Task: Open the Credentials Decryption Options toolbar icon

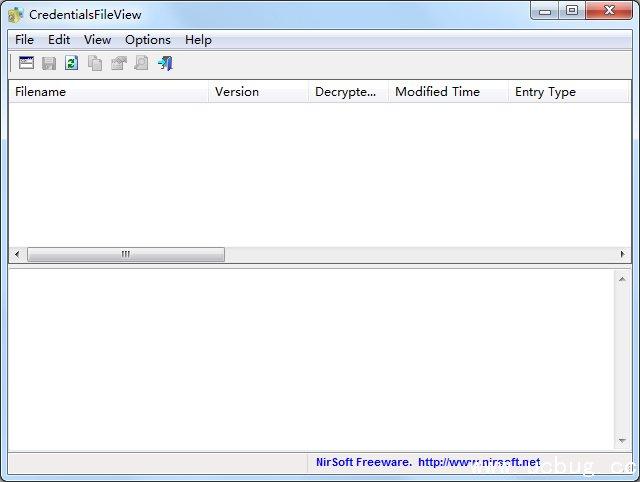Action: pyautogui.click(x=27, y=63)
